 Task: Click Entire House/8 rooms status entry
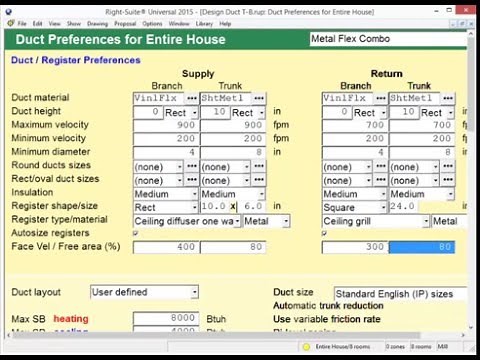tap(343, 347)
